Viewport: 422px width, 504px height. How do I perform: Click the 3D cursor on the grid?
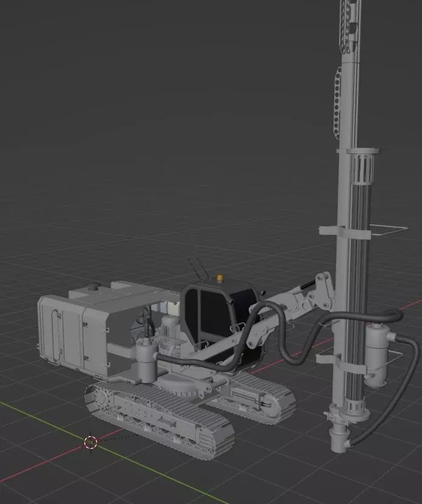[x=90, y=443]
